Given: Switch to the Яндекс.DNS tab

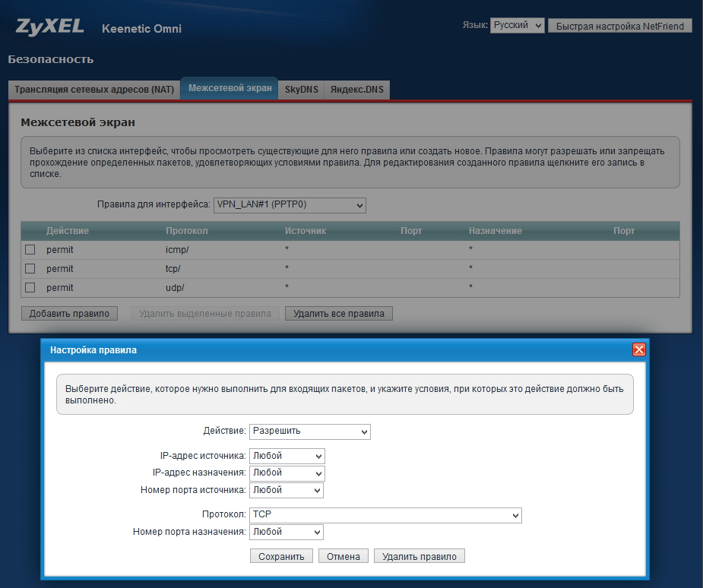Looking at the screenshot, I should (x=357, y=90).
